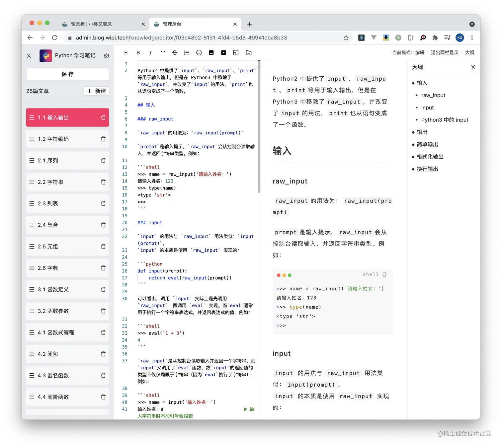Toggle bold formatting in editor toolbar
This screenshot has width=502, height=448.
pos(138,53)
